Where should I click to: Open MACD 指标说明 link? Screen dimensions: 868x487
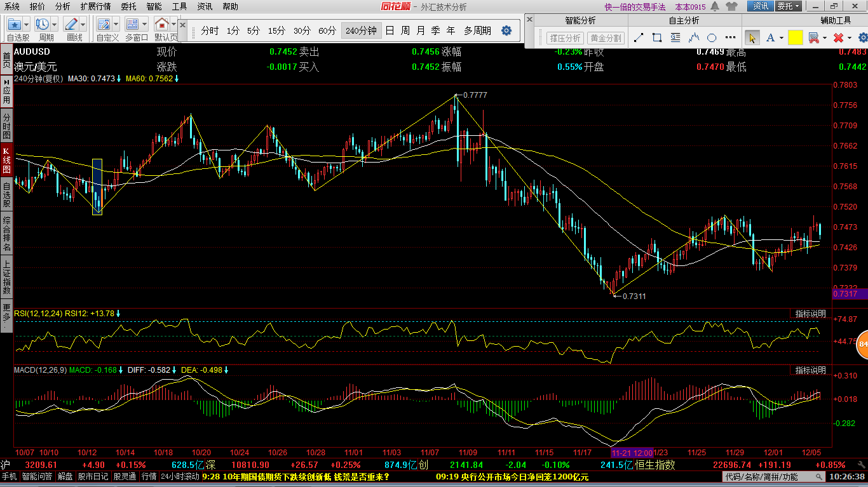(811, 370)
